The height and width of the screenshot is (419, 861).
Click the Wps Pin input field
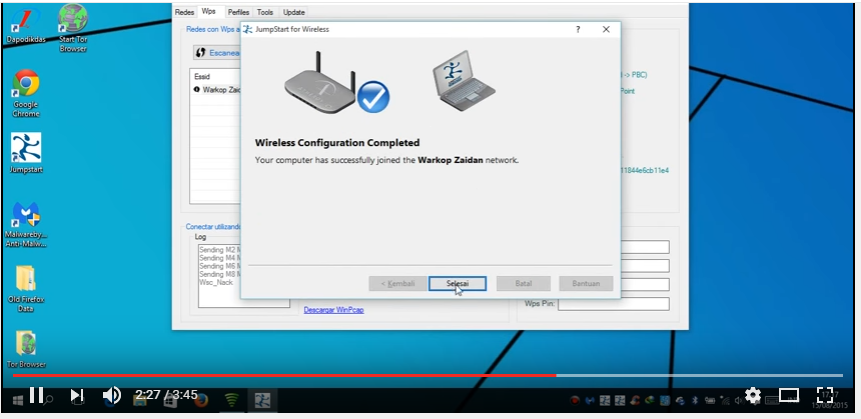click(613, 304)
